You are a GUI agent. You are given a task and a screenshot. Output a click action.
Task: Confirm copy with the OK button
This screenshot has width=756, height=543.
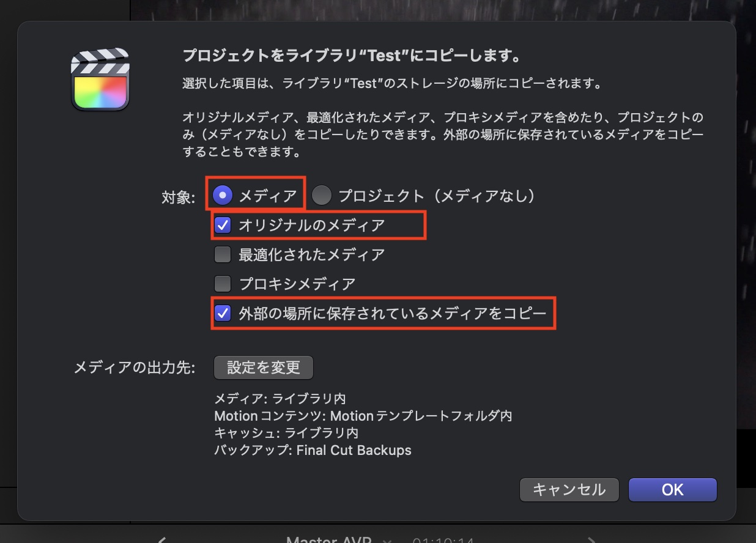[x=673, y=490]
